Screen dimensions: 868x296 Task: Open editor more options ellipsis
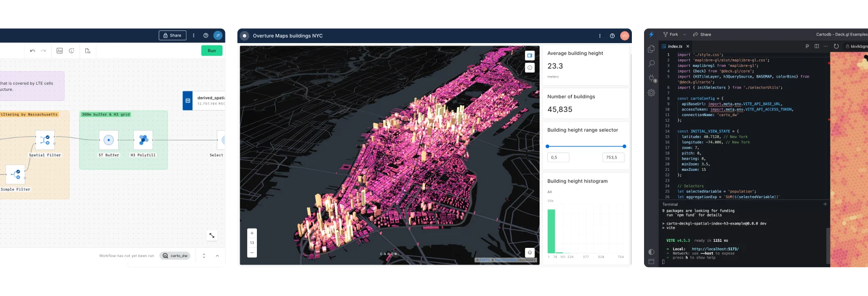tap(825, 46)
